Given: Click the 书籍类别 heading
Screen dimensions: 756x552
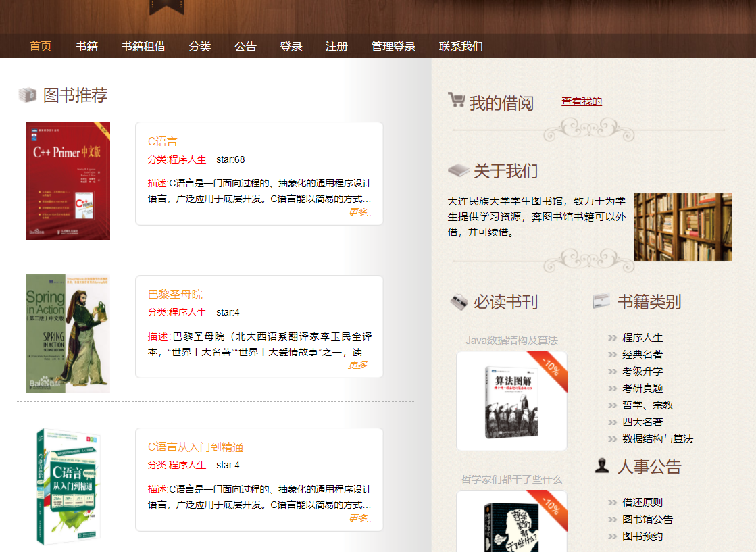Looking at the screenshot, I should (649, 302).
